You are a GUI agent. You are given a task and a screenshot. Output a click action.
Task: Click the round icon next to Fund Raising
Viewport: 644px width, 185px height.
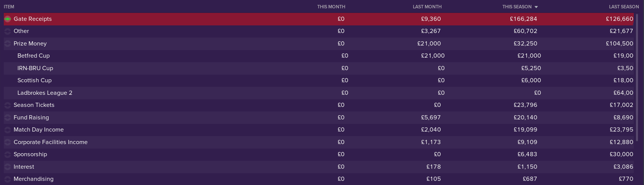click(8, 118)
